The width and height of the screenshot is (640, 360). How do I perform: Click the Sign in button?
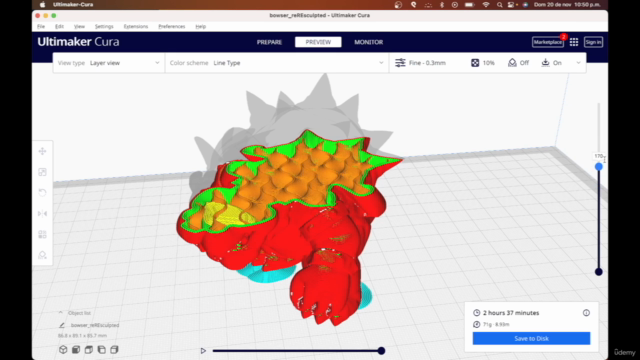click(593, 42)
